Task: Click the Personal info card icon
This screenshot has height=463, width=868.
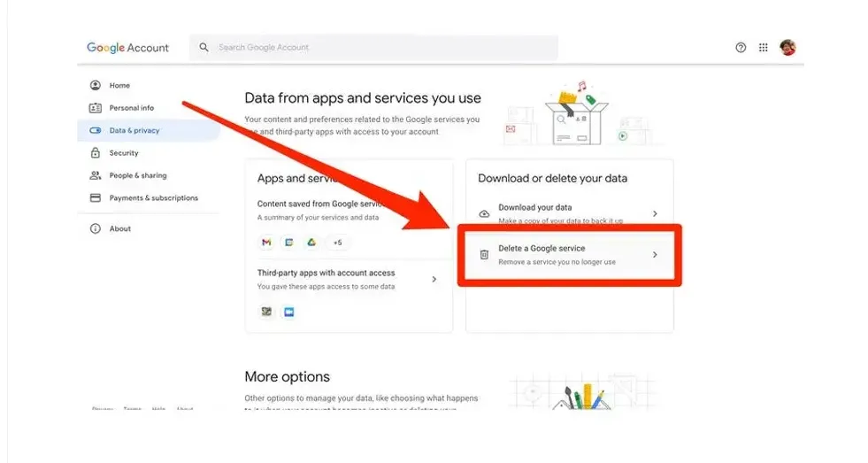Action: [96, 108]
